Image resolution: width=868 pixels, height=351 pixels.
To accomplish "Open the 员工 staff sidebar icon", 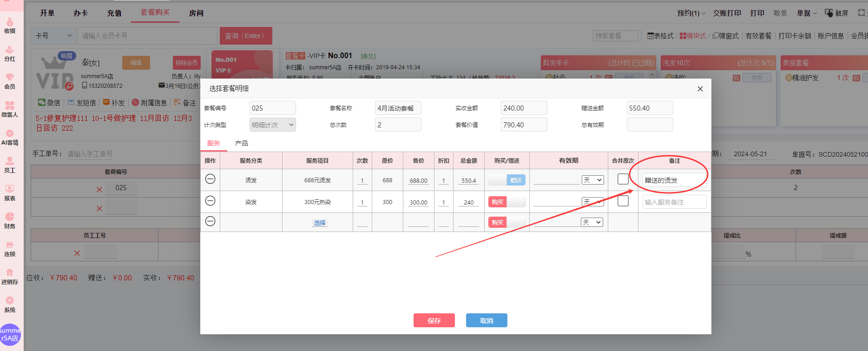I will coord(10,166).
